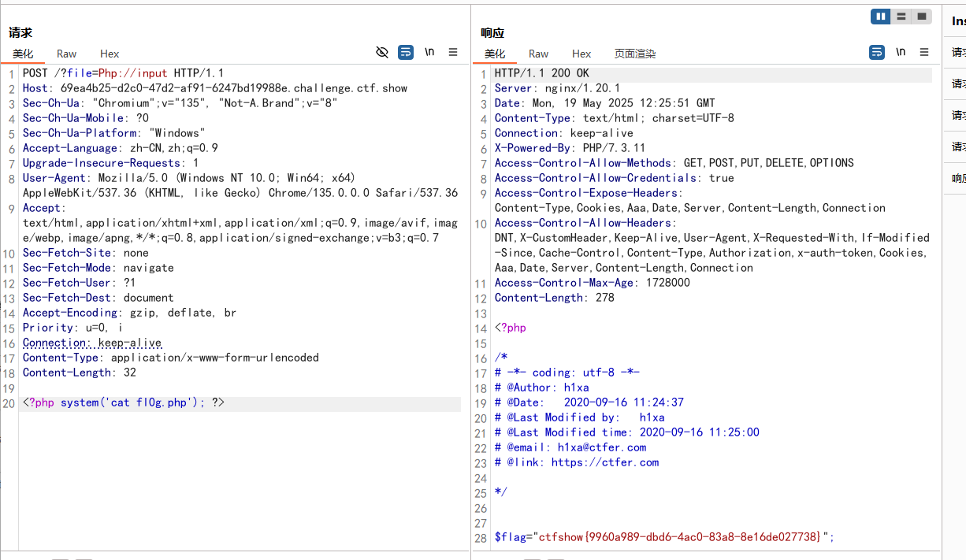Click the @link: https://ctfer.com line
The image size is (966, 560).
pyautogui.click(x=577, y=462)
